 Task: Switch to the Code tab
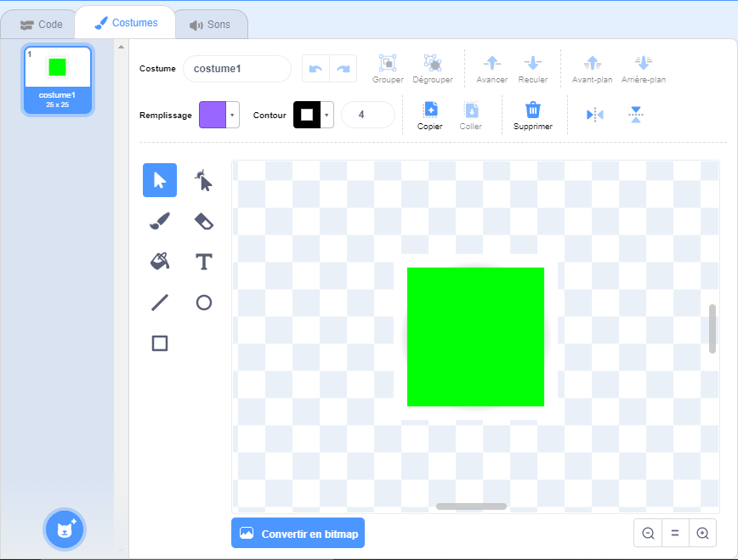click(x=41, y=25)
